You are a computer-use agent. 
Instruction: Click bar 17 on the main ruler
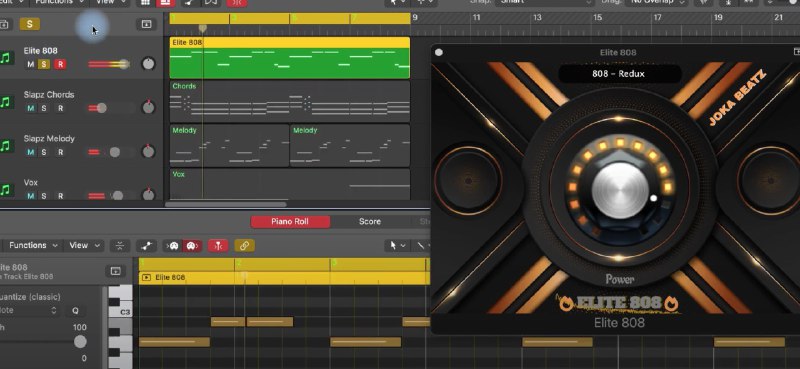657,18
